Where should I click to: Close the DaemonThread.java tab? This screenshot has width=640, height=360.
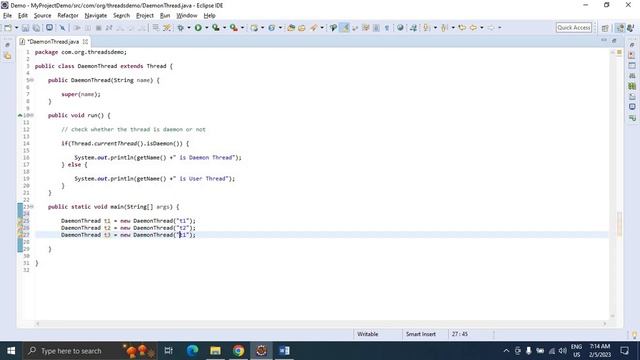pos(85,42)
